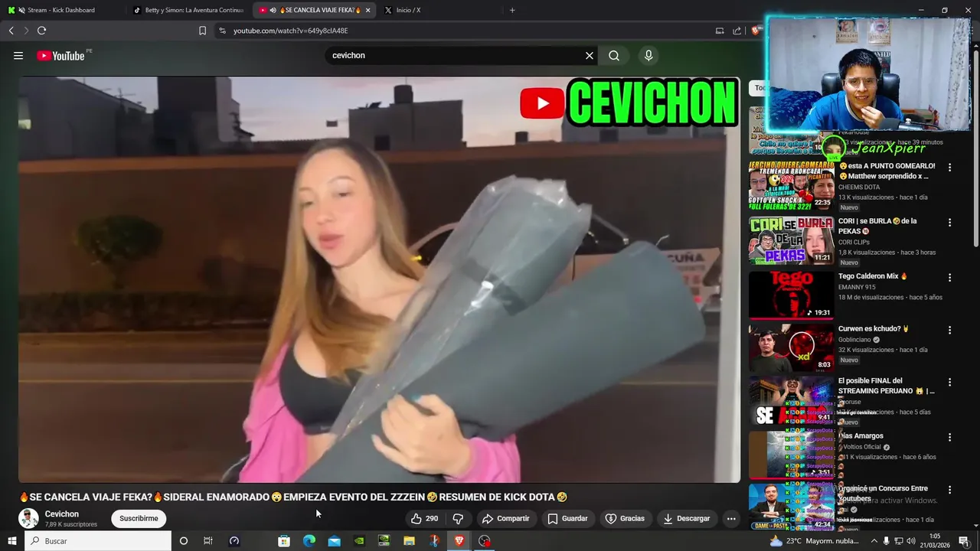Click the address bar URL
The image size is (980, 551).
point(290,31)
